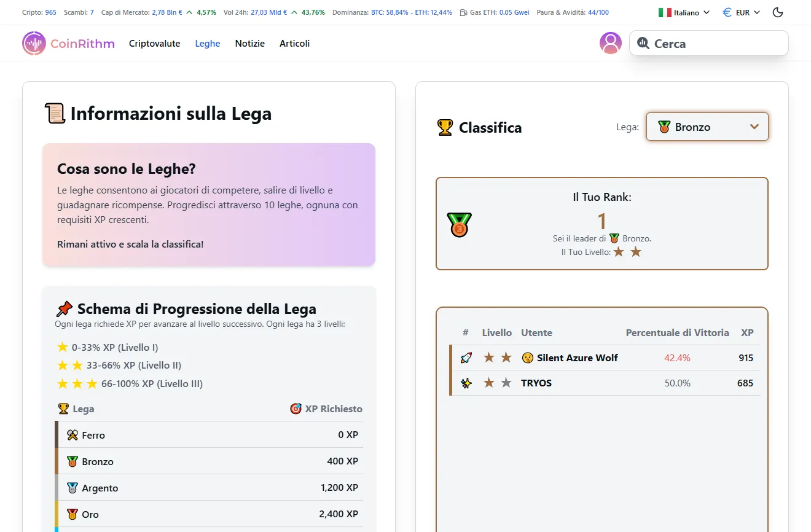Open the EUR currency dropdown
This screenshot has height=532, width=811.
point(741,12)
